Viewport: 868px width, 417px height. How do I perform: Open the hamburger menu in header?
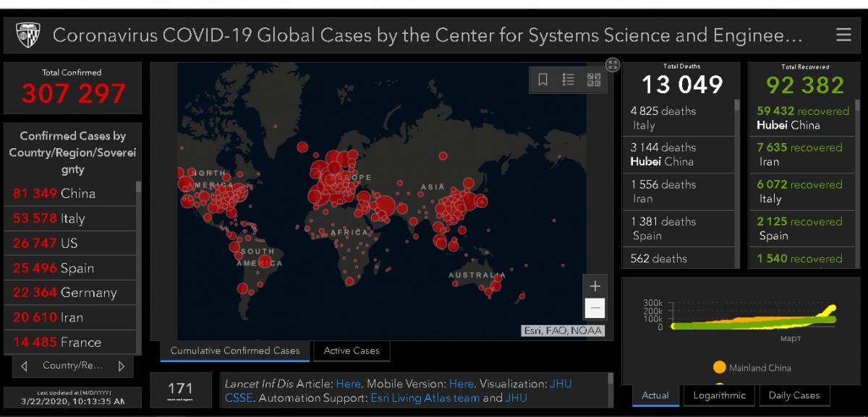pyautogui.click(x=843, y=35)
